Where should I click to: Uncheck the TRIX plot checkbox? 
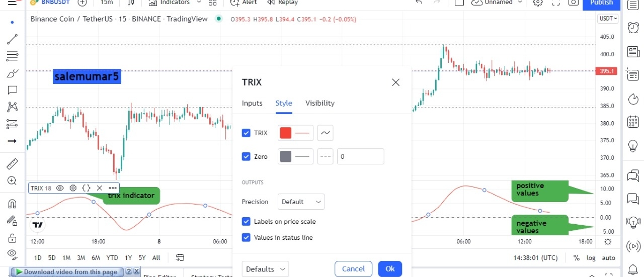pos(246,133)
